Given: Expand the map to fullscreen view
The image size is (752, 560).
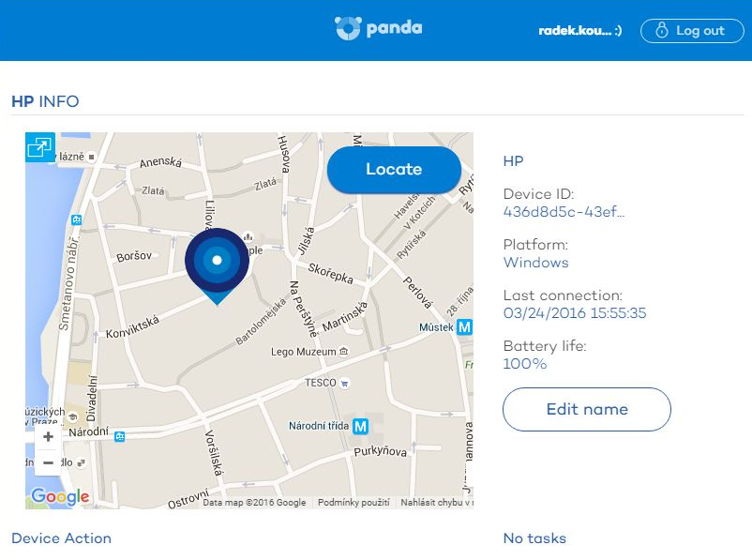Looking at the screenshot, I should pyautogui.click(x=40, y=147).
